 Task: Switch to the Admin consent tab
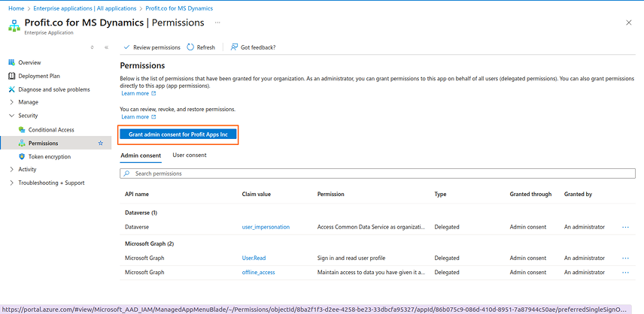tap(141, 155)
